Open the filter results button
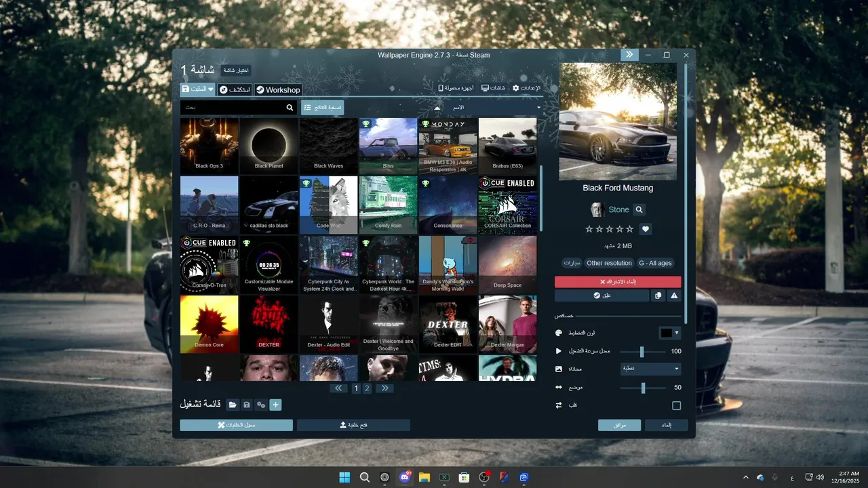This screenshot has height=488, width=868. 322,108
